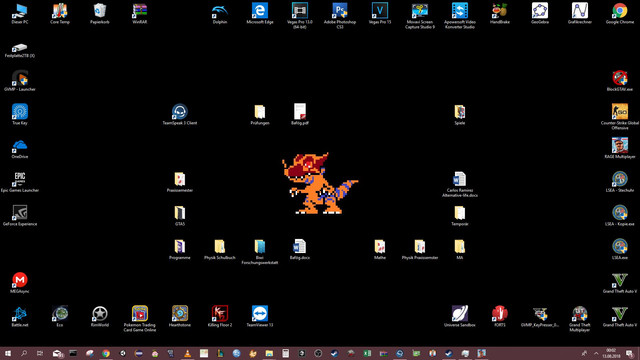Launch the LSEA.exe icon
The width and height of the screenshot is (640, 360).
click(x=620, y=249)
